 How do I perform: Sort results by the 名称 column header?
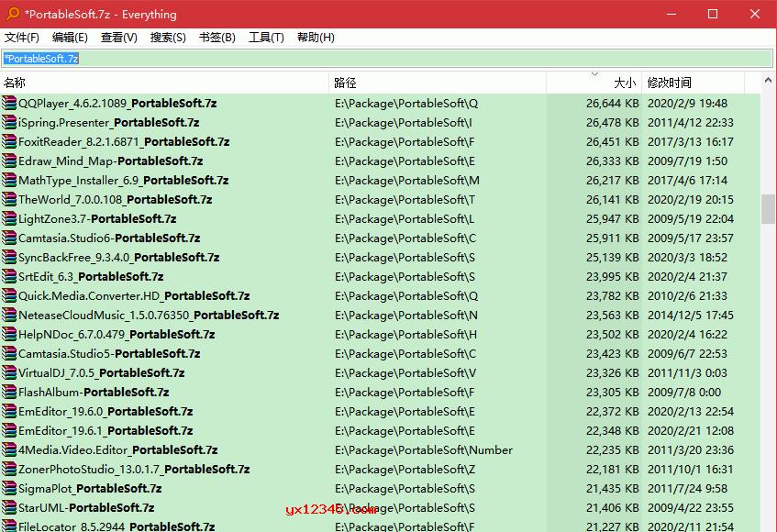point(164,83)
